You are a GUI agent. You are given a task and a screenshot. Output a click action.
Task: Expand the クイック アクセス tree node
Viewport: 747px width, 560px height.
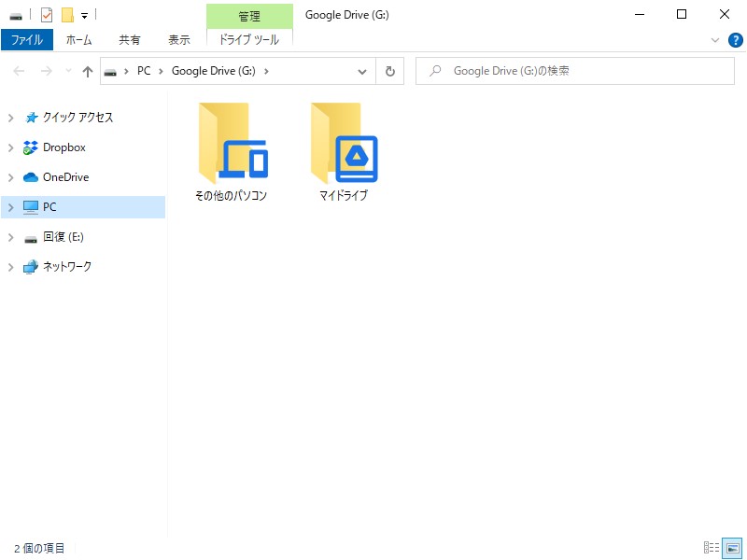(10, 118)
